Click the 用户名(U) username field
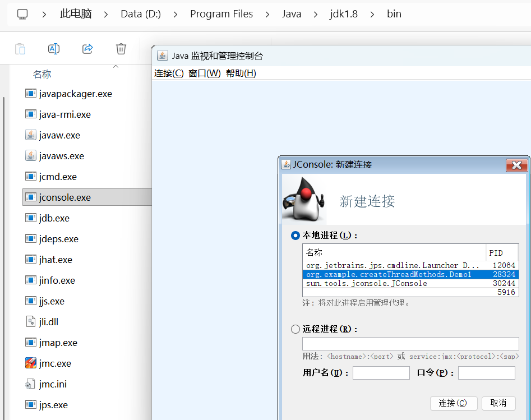The height and width of the screenshot is (420, 531). click(381, 372)
